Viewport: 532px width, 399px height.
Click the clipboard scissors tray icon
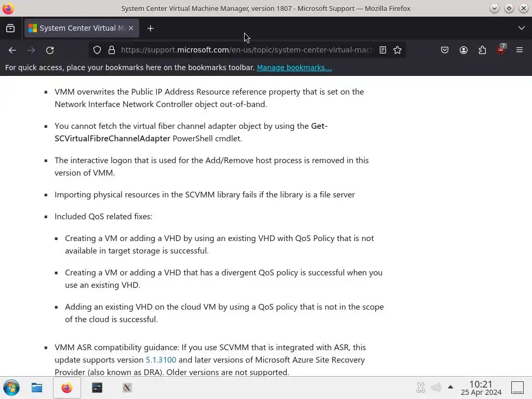coord(420,387)
